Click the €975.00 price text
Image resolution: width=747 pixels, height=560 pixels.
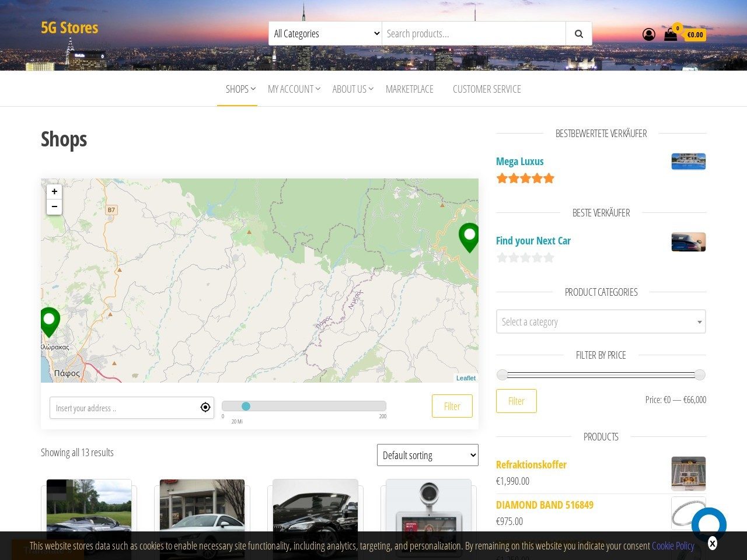click(x=509, y=521)
